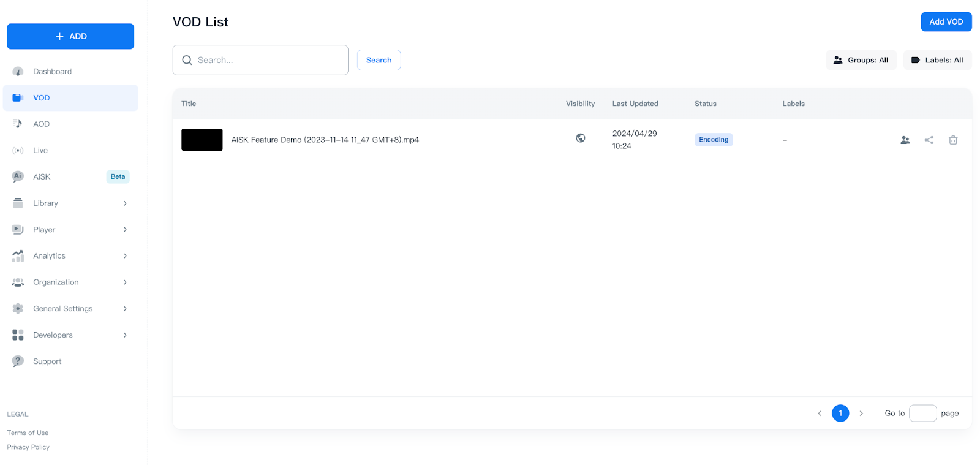Open Dashboard from the sidebar
The width and height of the screenshot is (980, 465).
pyautogui.click(x=52, y=72)
